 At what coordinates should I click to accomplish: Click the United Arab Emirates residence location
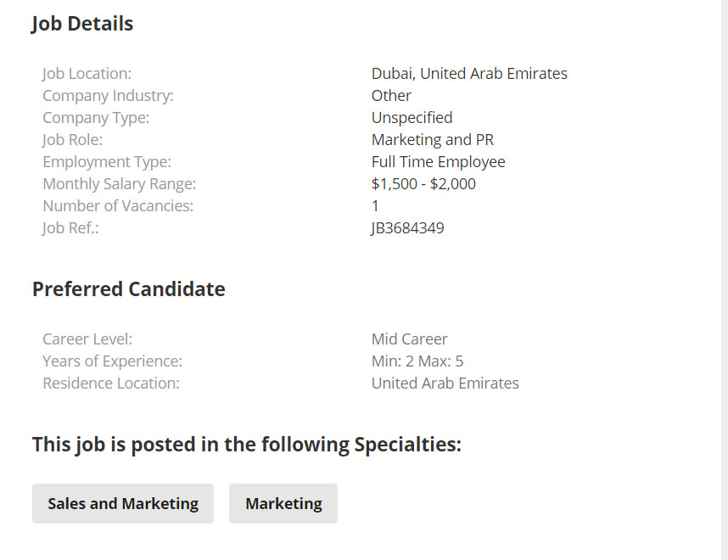[x=445, y=383]
